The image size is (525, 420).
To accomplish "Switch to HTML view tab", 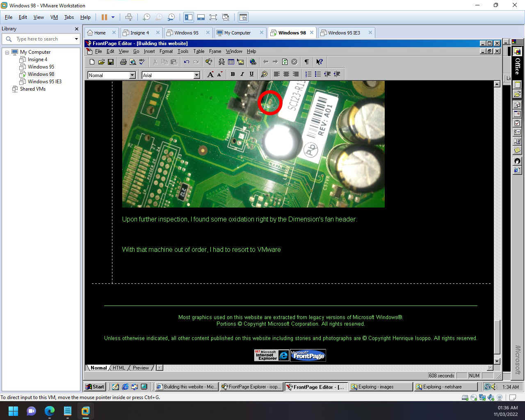I will tap(119, 368).
